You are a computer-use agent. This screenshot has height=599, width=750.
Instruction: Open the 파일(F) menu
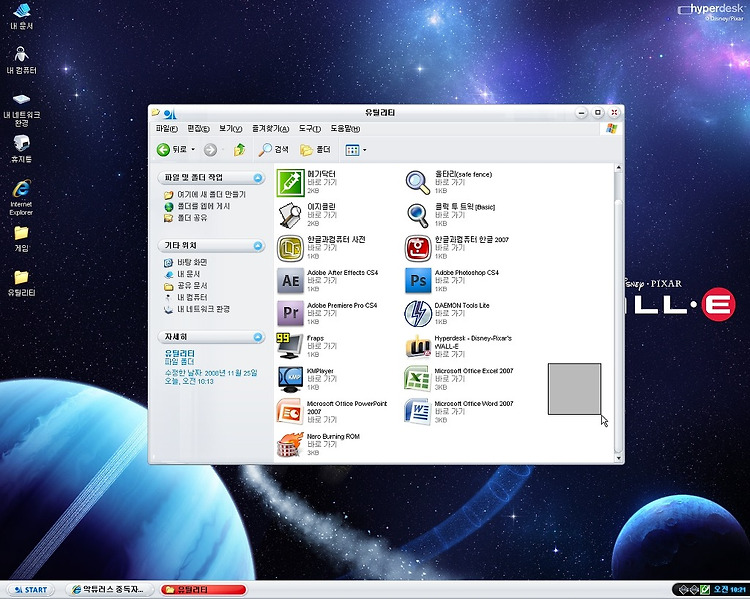click(167, 128)
